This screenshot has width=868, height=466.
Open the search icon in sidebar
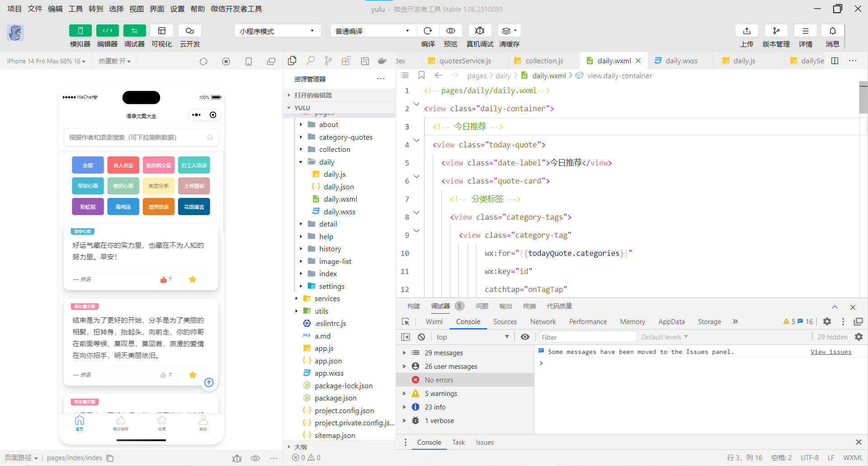pos(310,61)
